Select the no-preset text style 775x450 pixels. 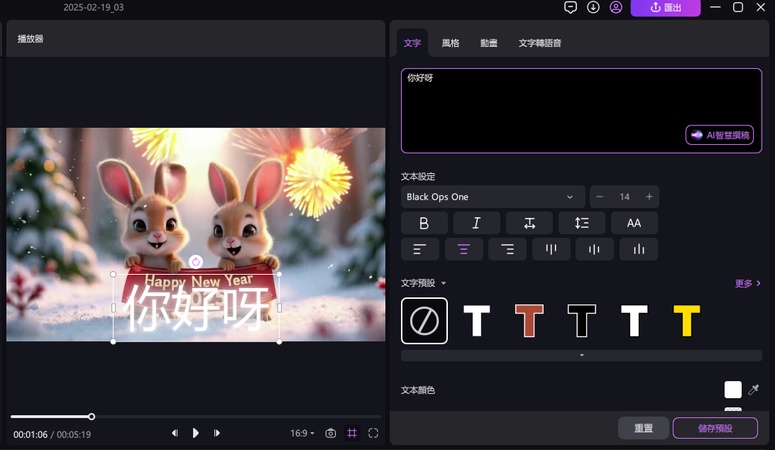pyautogui.click(x=425, y=320)
